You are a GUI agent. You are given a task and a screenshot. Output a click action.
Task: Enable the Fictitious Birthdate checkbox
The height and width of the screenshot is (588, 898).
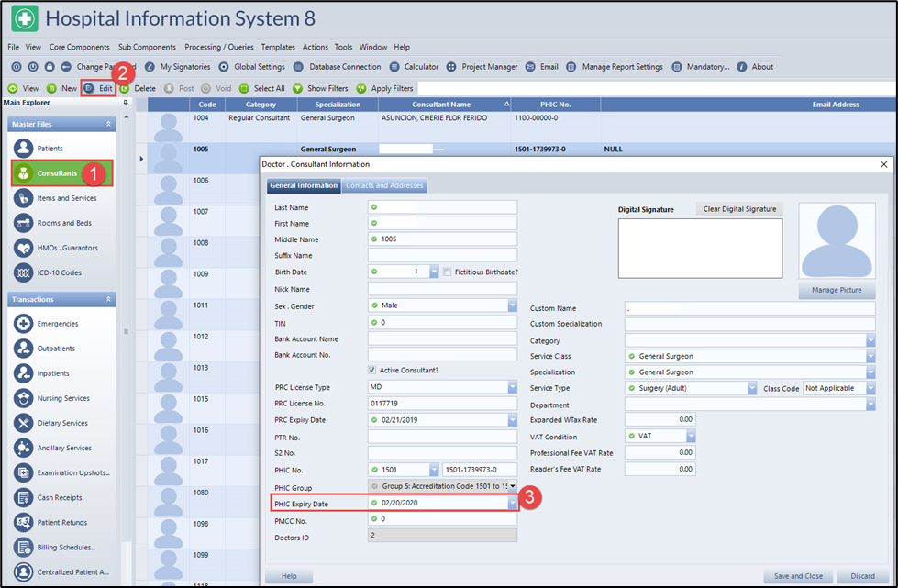point(448,272)
